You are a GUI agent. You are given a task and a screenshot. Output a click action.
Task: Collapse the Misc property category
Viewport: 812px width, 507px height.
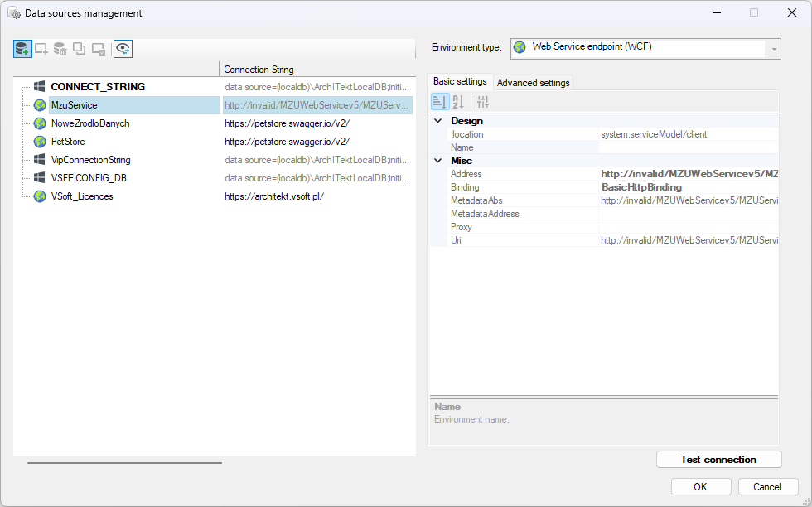click(438, 161)
